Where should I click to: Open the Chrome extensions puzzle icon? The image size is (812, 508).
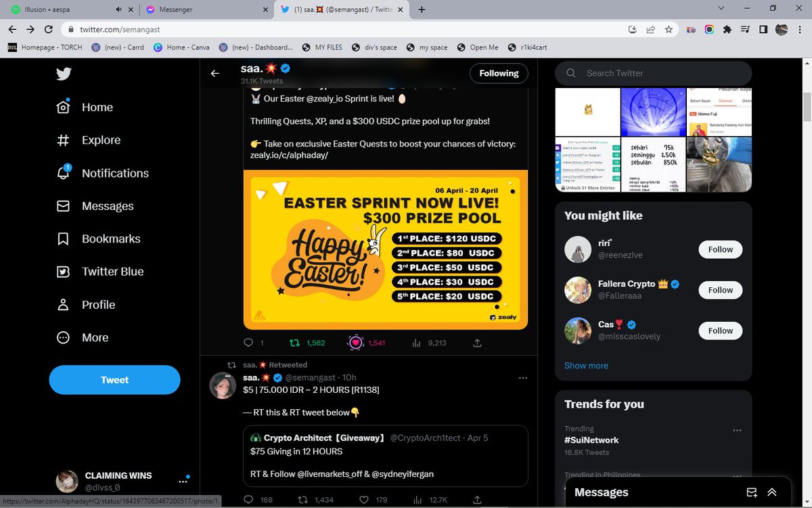coord(727,29)
